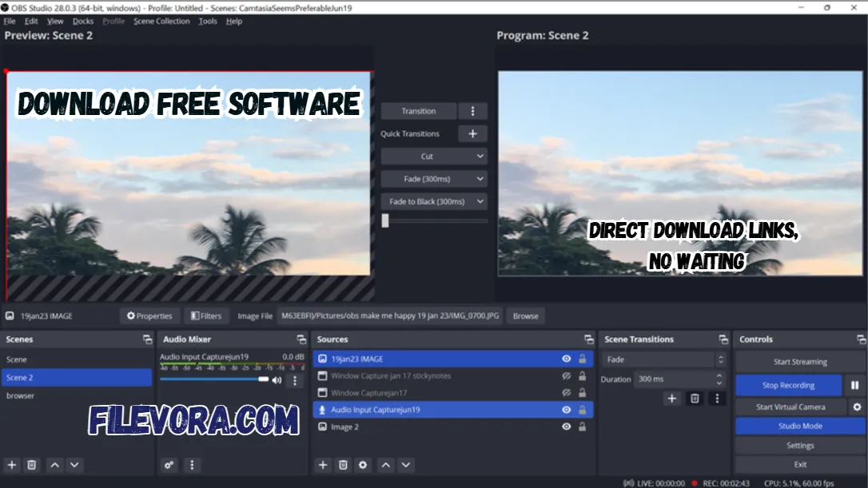Open the Quick Transitions dropdown arrow
Viewport: 868px width, 488px height.
(x=472, y=133)
